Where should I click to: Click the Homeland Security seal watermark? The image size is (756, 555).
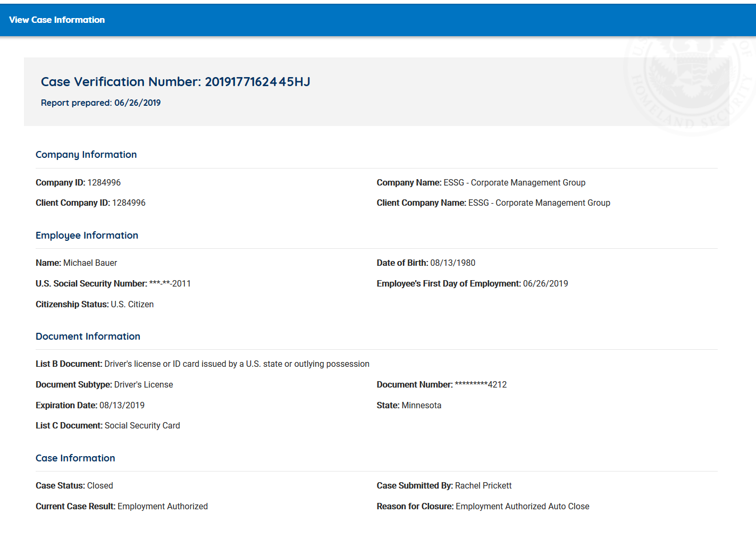690,85
